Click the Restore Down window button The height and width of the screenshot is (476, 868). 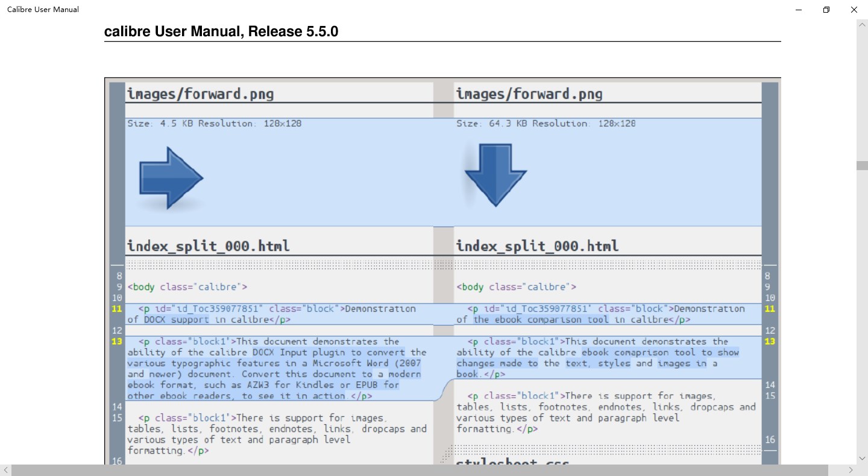(826, 10)
